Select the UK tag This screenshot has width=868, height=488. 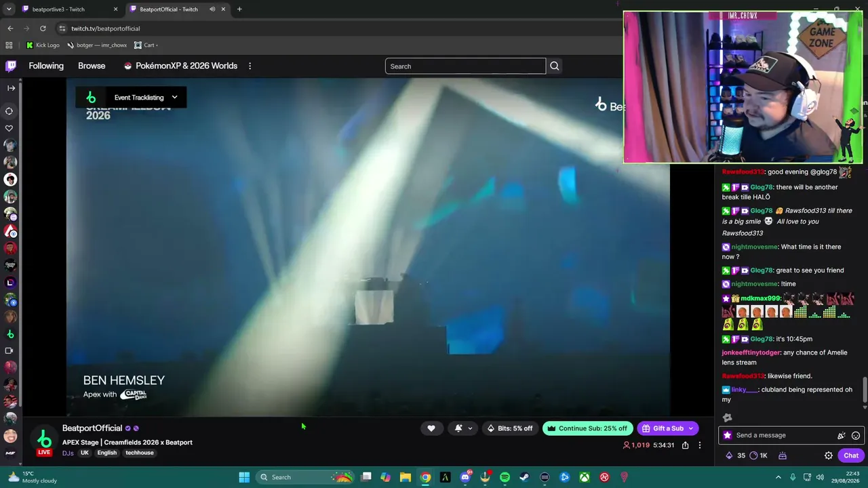coord(85,453)
